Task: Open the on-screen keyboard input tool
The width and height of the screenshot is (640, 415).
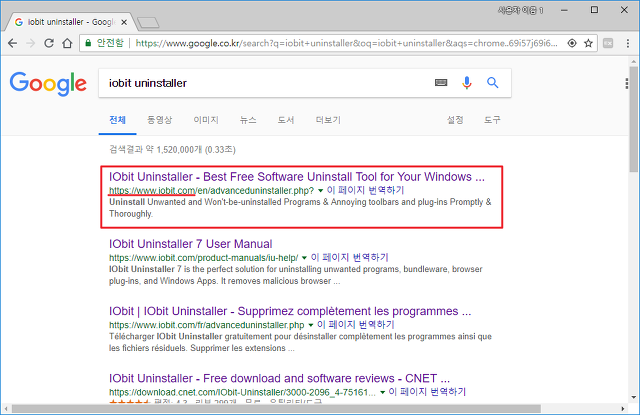Action: pyautogui.click(x=441, y=83)
